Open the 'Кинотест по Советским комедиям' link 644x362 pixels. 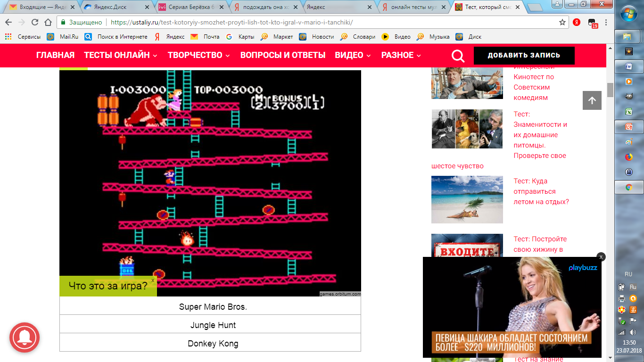coord(534,82)
